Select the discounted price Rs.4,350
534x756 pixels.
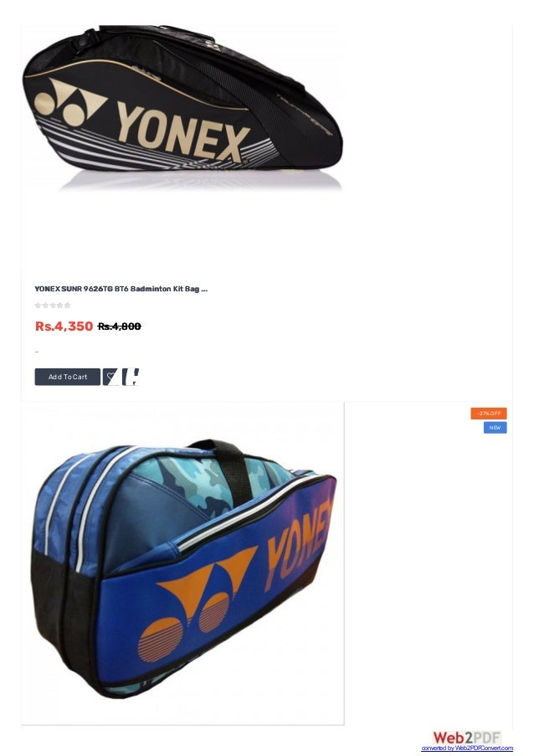coord(64,327)
